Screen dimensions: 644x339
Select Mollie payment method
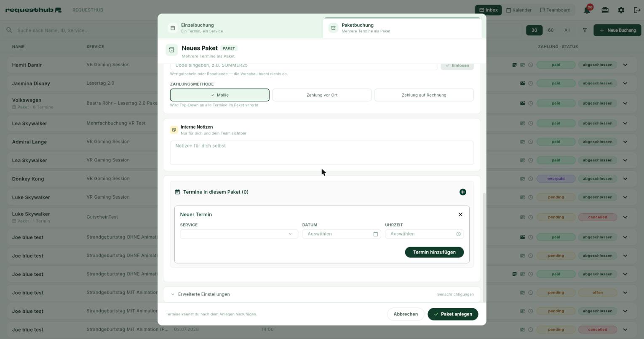click(x=219, y=95)
